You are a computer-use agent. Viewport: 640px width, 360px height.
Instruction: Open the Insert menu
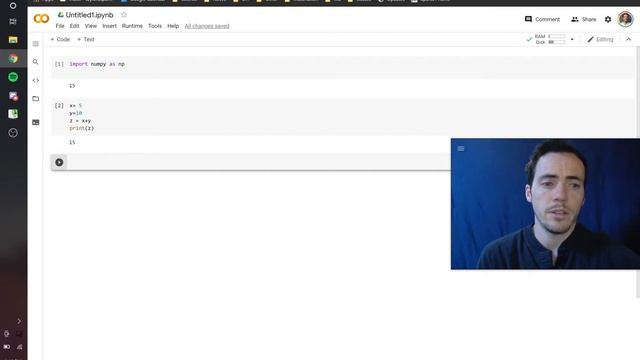[109, 26]
